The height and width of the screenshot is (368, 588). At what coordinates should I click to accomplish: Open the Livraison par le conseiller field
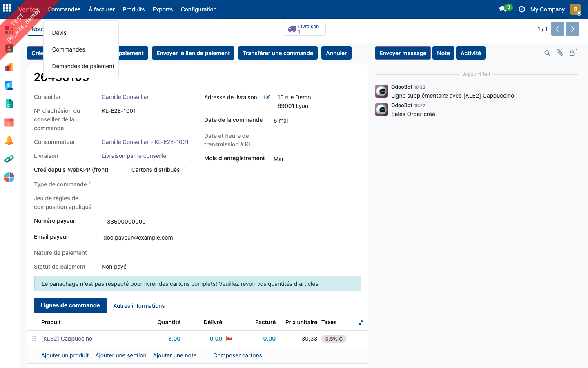tap(135, 156)
